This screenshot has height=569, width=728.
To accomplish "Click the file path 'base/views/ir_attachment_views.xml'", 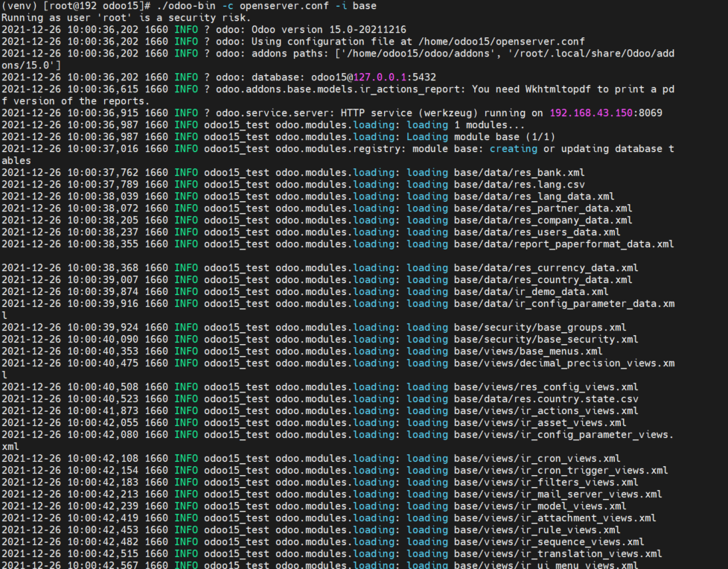I will (x=555, y=518).
